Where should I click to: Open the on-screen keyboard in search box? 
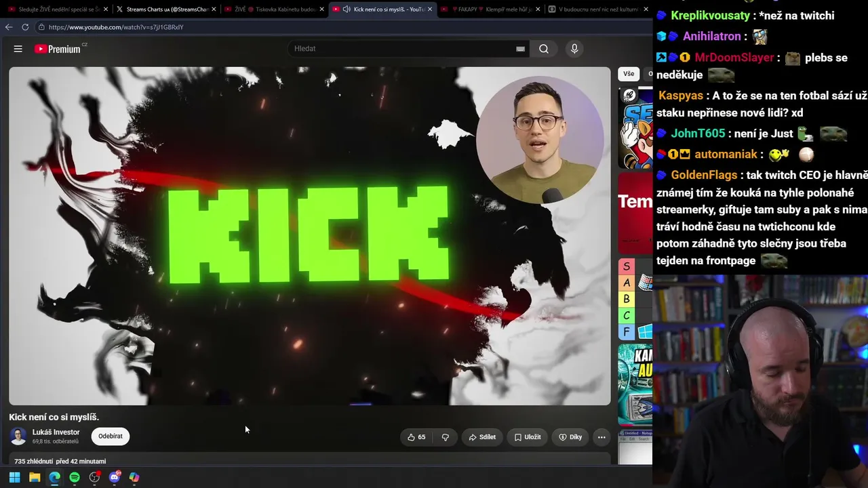[520, 49]
